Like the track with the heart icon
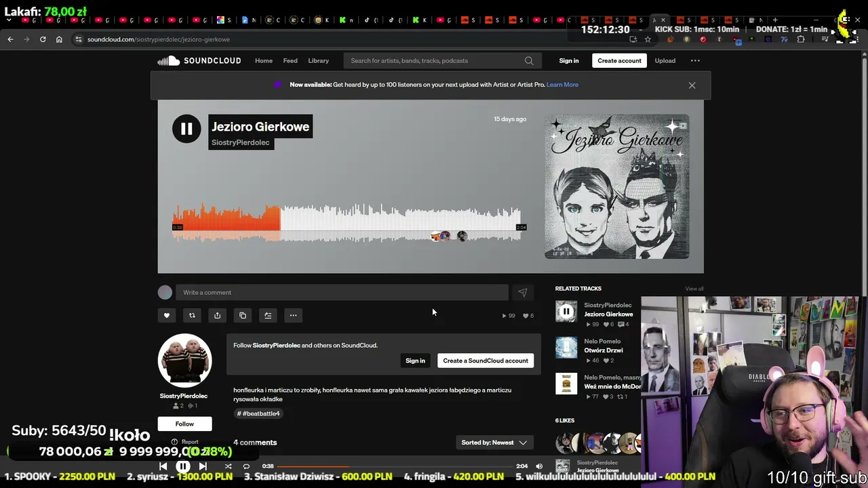The width and height of the screenshot is (868, 488). coord(167,315)
